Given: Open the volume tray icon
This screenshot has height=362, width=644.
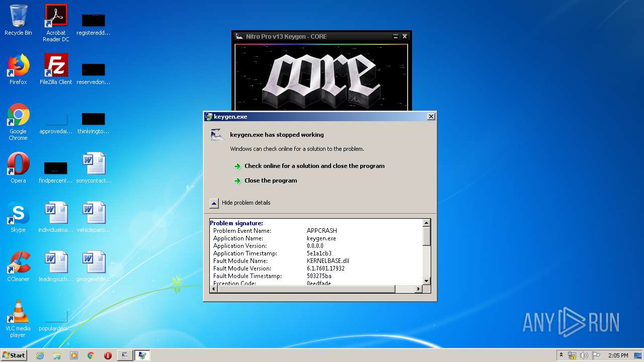Looking at the screenshot, I should (584, 355).
